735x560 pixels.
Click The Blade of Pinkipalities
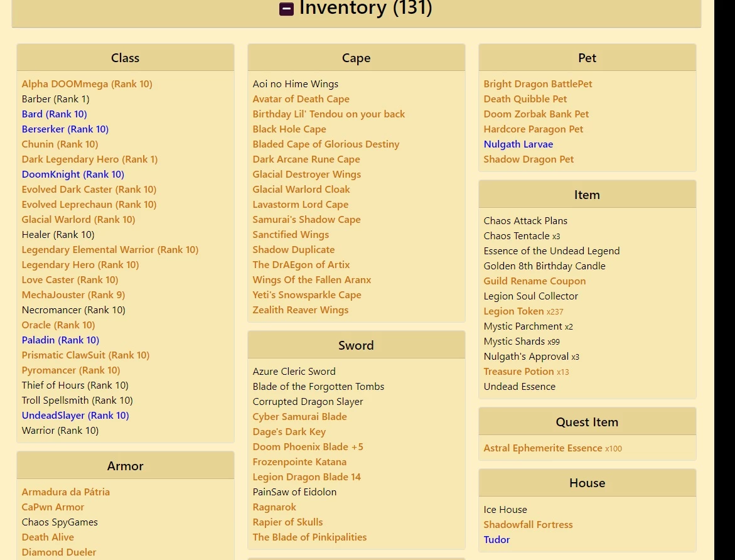309,537
